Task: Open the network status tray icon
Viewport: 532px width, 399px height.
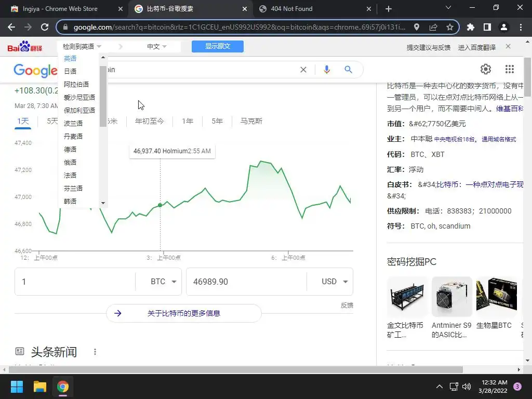Action: (x=454, y=387)
